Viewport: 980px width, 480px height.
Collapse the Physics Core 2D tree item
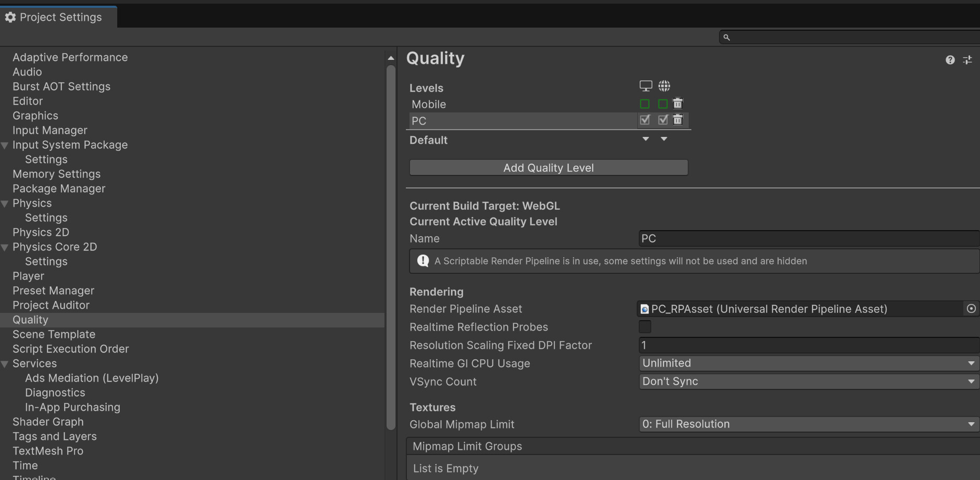tap(5, 247)
